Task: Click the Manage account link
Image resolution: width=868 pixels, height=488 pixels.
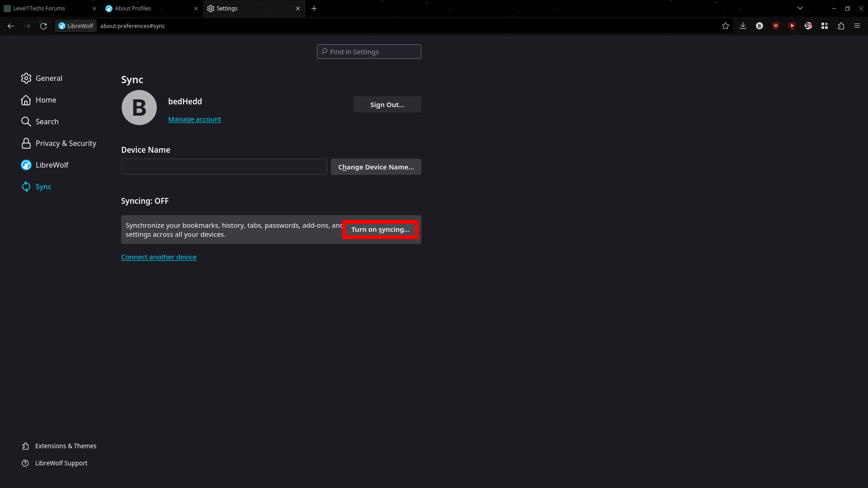Action: [194, 119]
